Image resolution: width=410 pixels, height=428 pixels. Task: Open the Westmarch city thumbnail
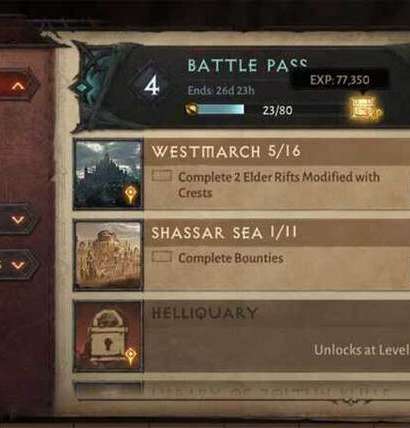point(109,174)
